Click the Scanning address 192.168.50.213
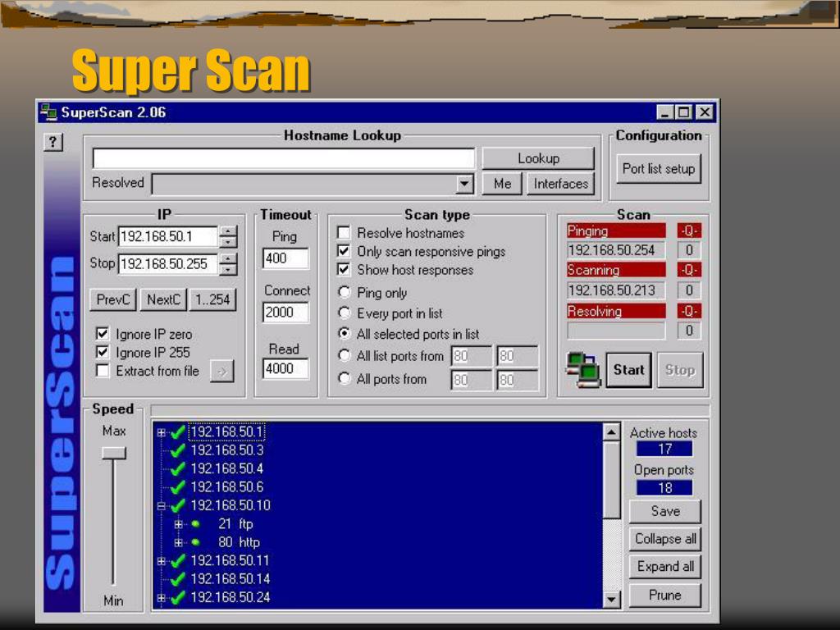The width and height of the screenshot is (840, 630). [616, 290]
